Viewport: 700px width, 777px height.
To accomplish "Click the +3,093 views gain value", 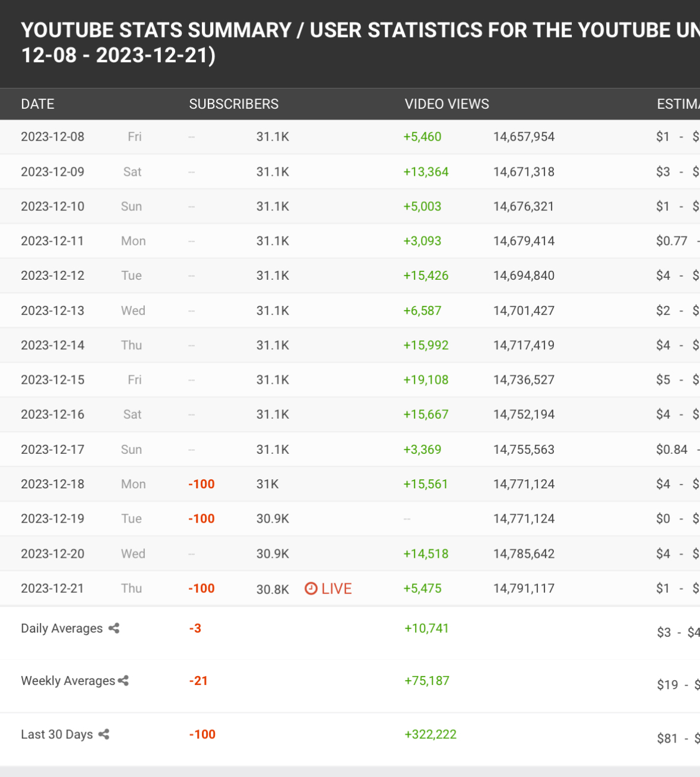I will [422, 241].
